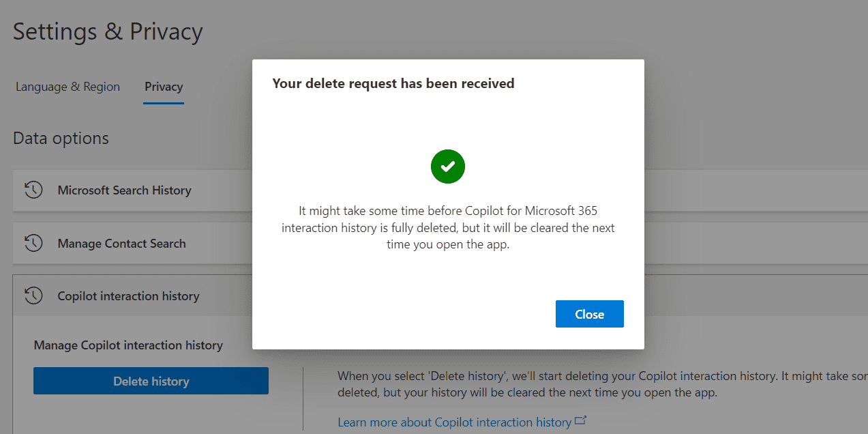Click the Data options heading
The width and height of the screenshot is (868, 434).
coord(61,139)
